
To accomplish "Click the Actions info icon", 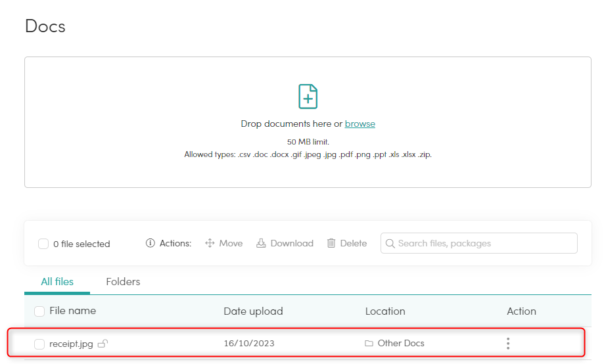I will tap(151, 243).
